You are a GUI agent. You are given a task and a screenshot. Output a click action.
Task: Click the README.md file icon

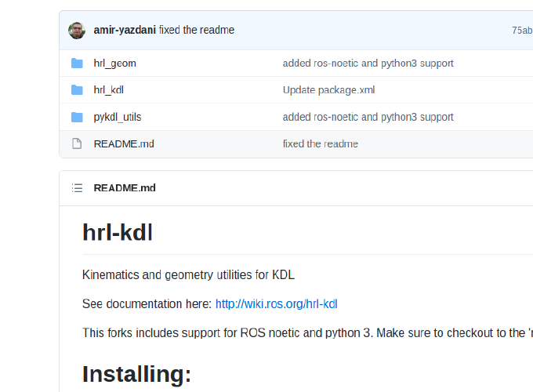(77, 143)
